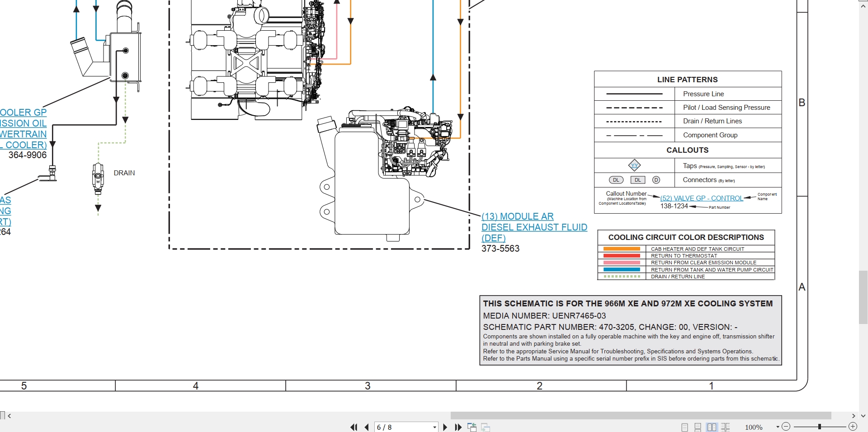Open the (52) VALVE GP - CONTROL link

[701, 198]
